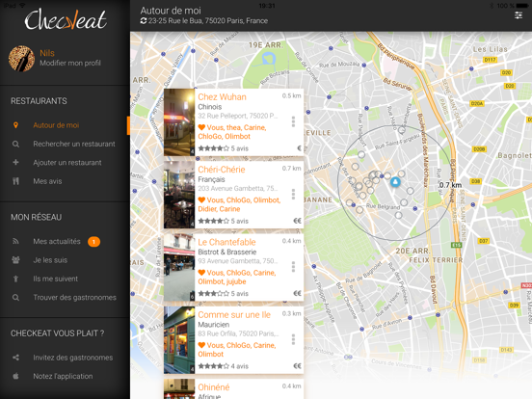Viewport: 532px width, 399px height.
Task: Click the Apple icon beside Notez l'application
Action: 15,376
